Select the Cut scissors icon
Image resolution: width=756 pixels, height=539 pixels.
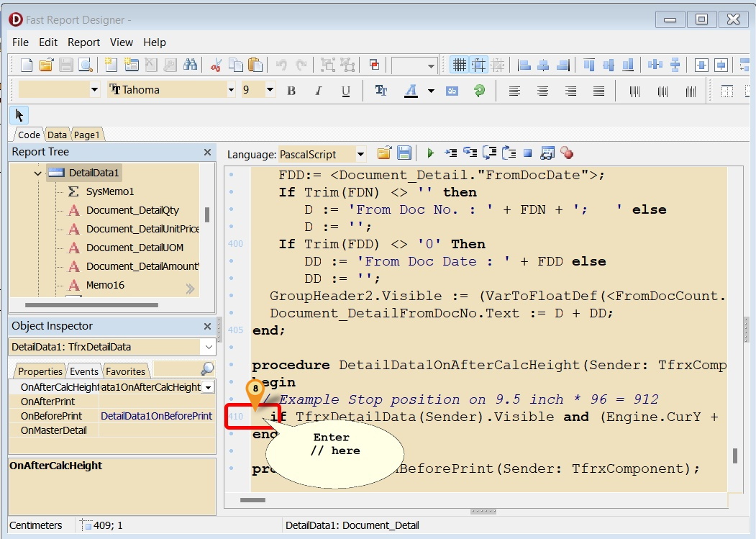click(215, 64)
